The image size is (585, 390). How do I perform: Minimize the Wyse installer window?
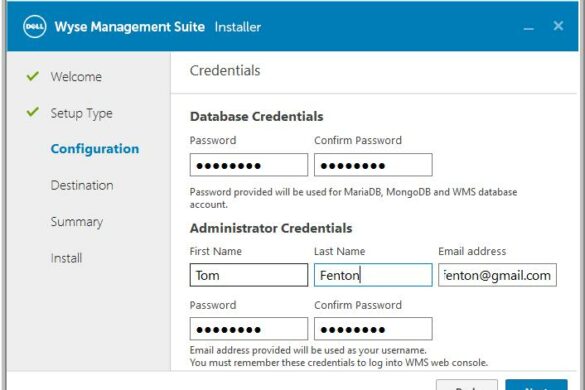528,28
